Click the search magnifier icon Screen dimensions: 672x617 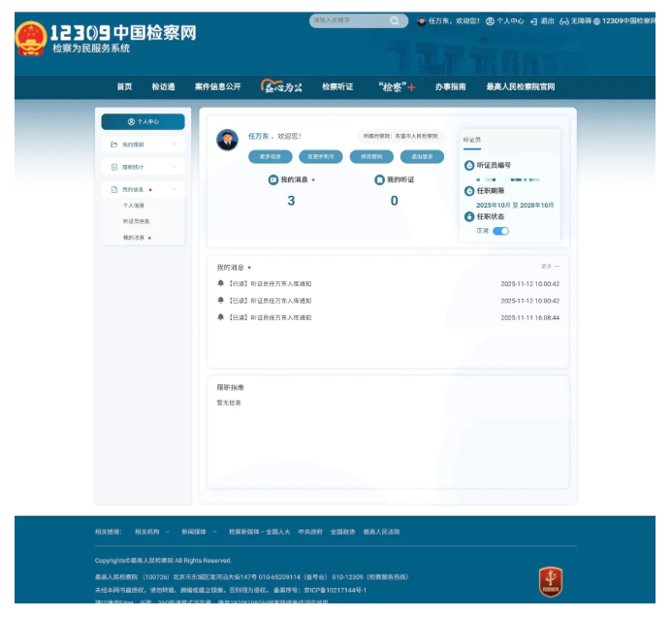click(x=395, y=20)
